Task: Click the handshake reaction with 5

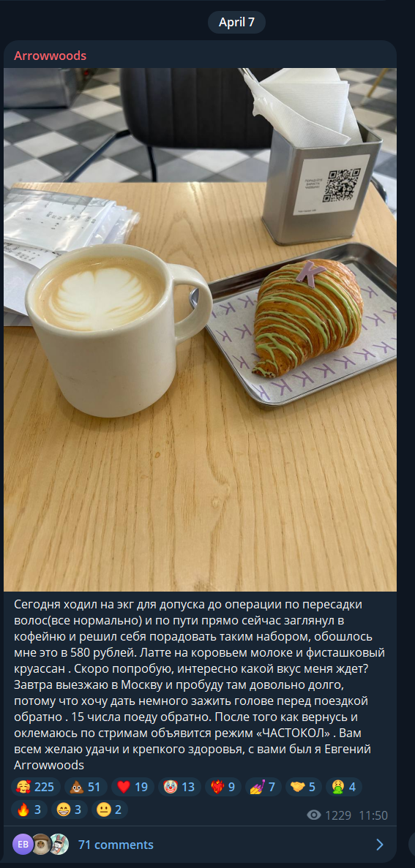Action: point(304,787)
